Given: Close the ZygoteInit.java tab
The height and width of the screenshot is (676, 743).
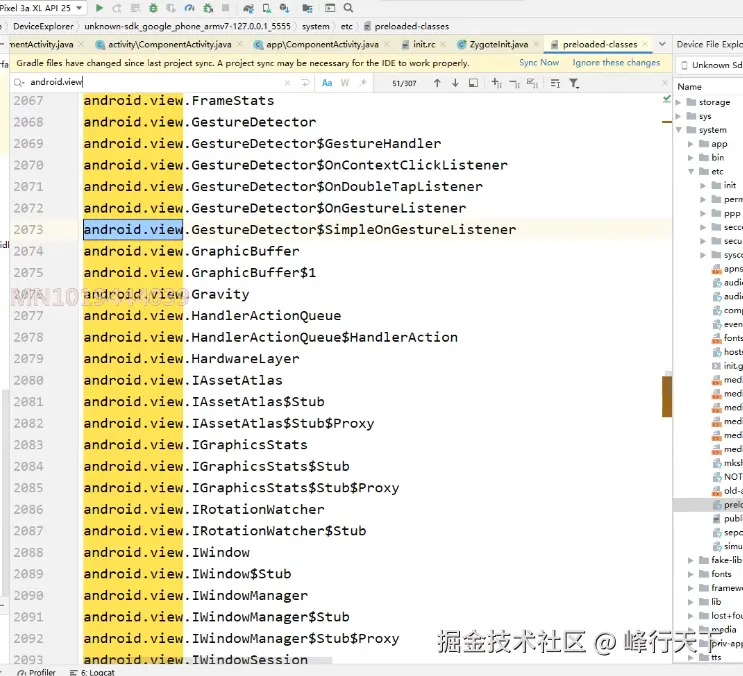Looking at the screenshot, I should coord(536,44).
